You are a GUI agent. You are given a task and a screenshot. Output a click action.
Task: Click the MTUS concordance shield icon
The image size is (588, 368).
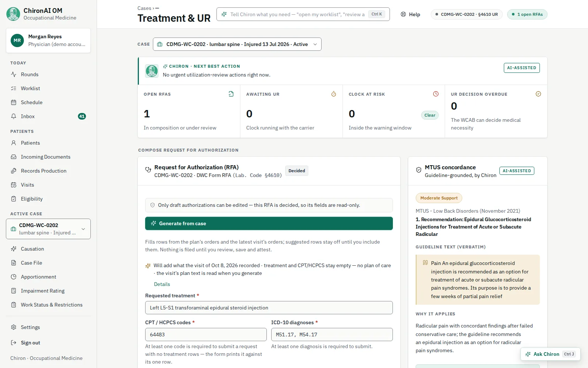point(419,170)
